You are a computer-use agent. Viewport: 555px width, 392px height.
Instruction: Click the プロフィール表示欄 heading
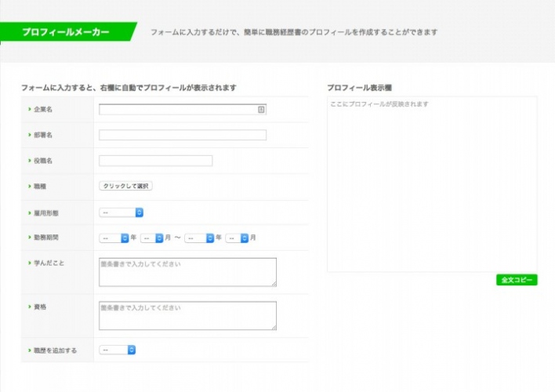(x=359, y=88)
